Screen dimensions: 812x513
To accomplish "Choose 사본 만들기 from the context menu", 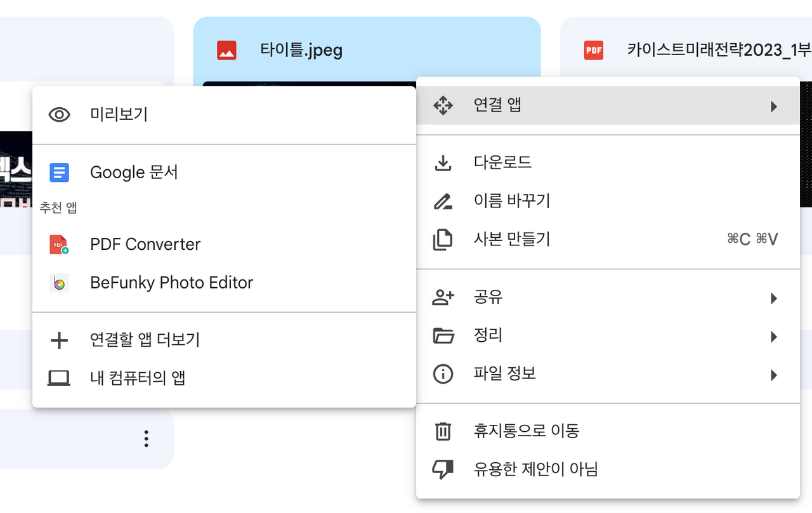I will 608,239.
